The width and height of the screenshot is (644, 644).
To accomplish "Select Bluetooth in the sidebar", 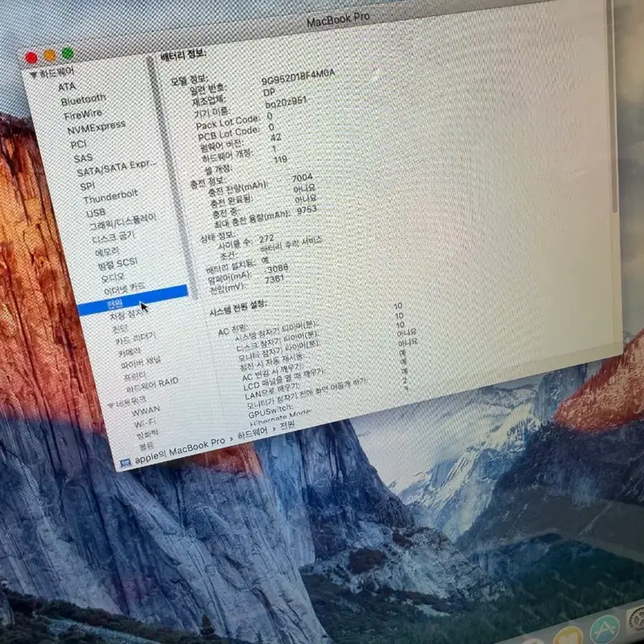I will click(x=84, y=99).
